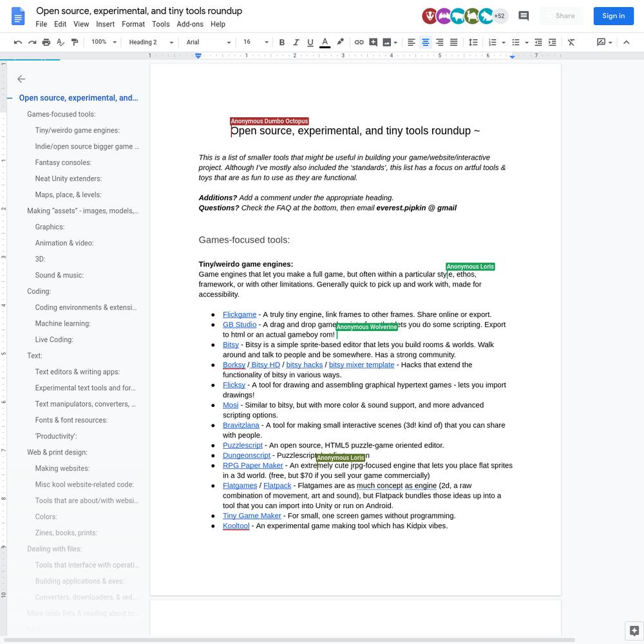Screen dimensions: 644x644
Task: Click the Add comment toolbar icon
Action: 374,43
